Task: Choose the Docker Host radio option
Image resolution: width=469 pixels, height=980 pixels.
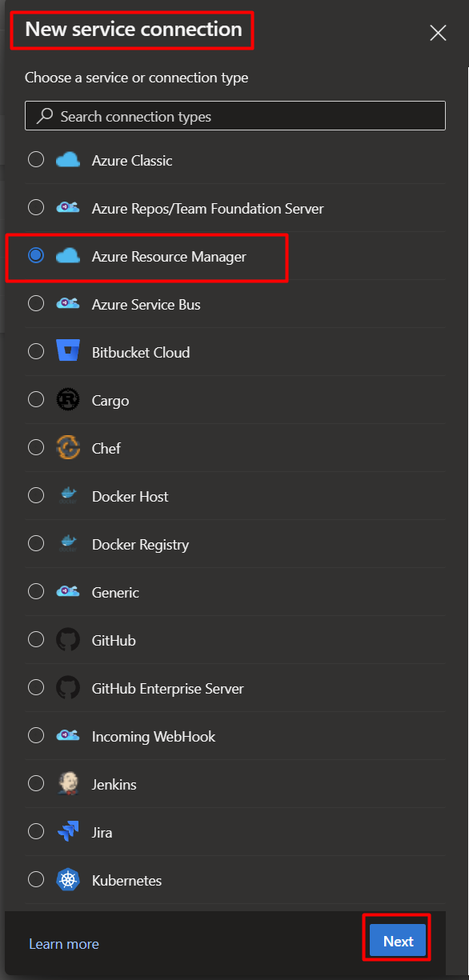Action: click(36, 496)
